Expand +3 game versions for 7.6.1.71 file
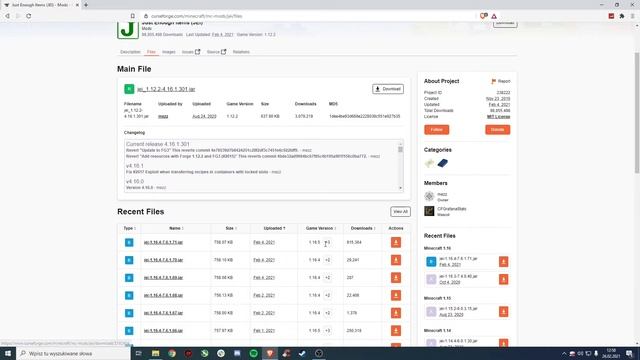 click(x=327, y=242)
